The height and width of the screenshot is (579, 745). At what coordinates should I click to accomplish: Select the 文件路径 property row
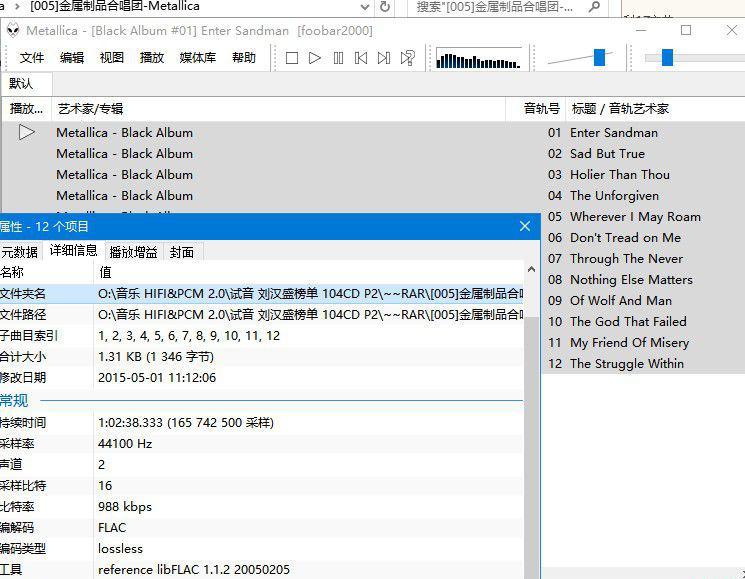[262, 314]
